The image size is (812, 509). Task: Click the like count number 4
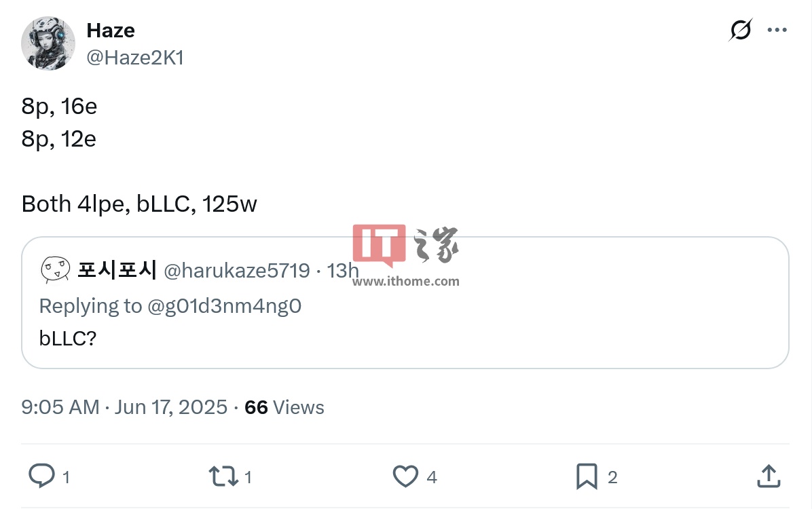point(432,477)
